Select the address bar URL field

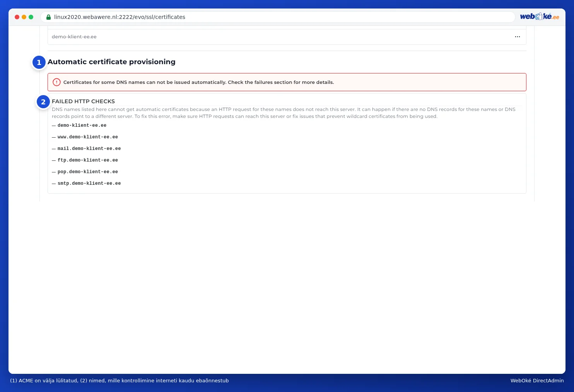pyautogui.click(x=278, y=17)
